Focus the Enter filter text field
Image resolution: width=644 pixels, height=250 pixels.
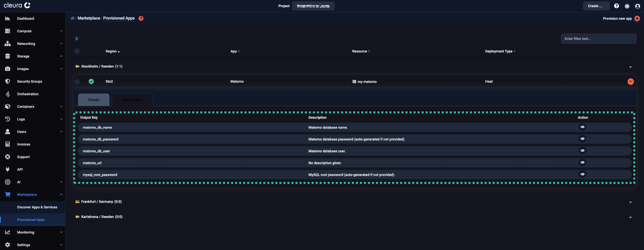pyautogui.click(x=598, y=39)
